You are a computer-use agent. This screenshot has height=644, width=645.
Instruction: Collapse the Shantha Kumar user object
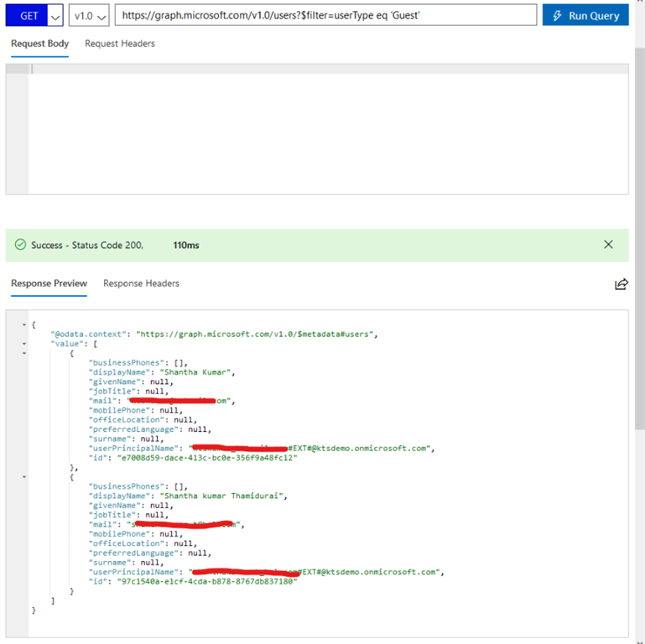click(x=24, y=353)
